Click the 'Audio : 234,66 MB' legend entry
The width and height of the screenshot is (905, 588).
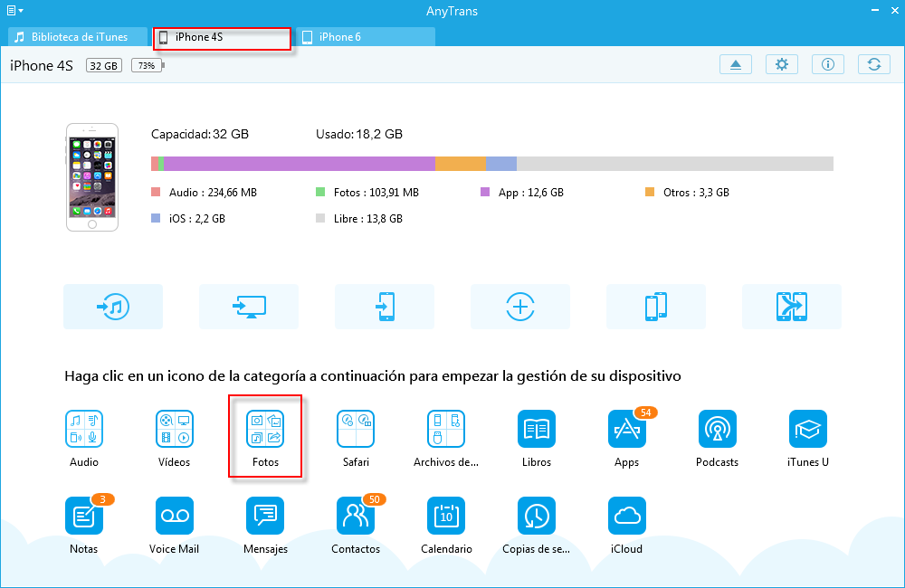(x=205, y=192)
